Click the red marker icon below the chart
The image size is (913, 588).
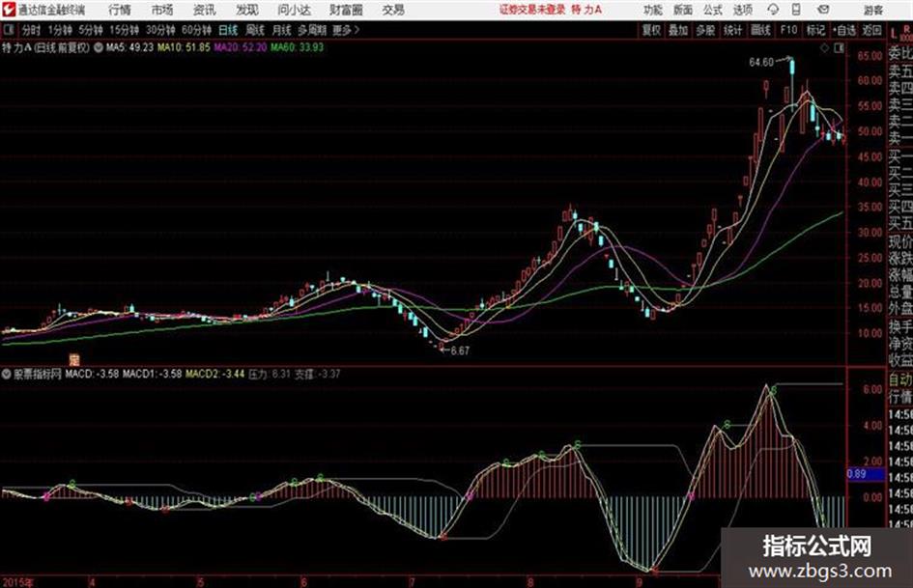[x=74, y=359]
